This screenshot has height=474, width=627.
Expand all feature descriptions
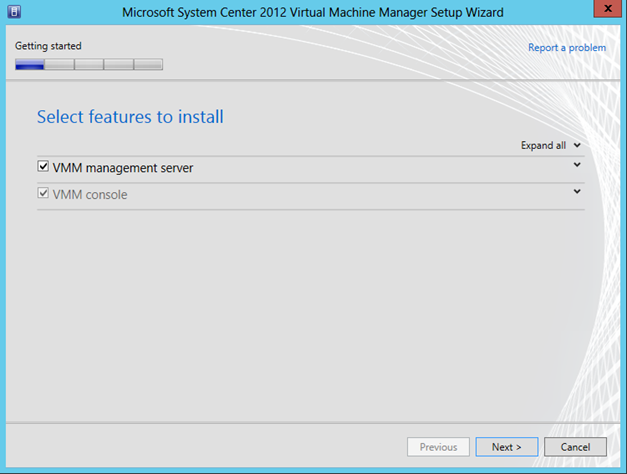coord(551,145)
